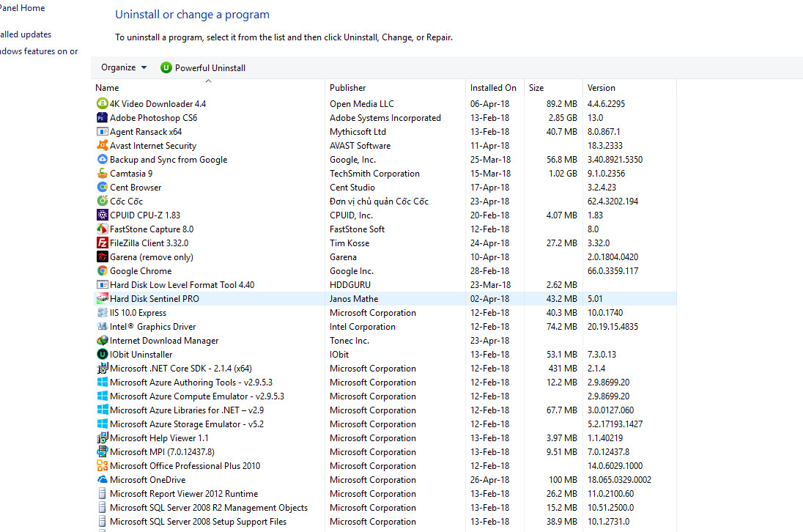This screenshot has width=803, height=532.
Task: Click the 4K Video Downloader icon
Action: pos(103,103)
